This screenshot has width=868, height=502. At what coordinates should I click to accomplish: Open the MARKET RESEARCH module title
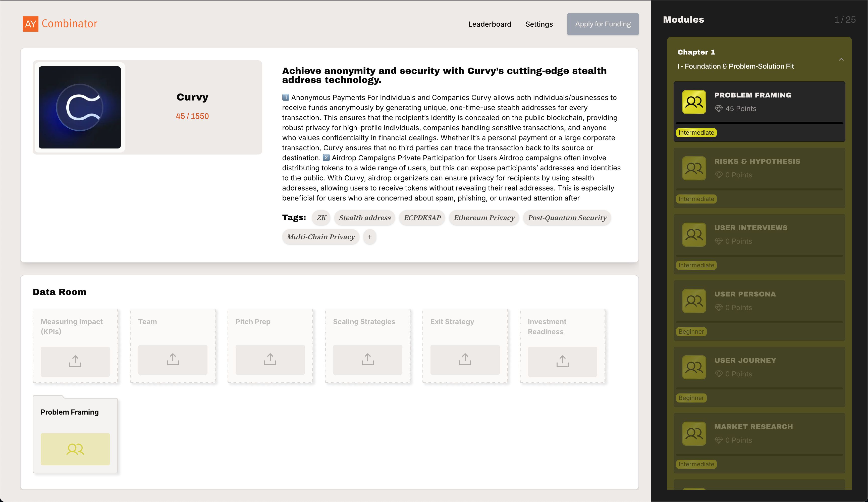(x=753, y=427)
